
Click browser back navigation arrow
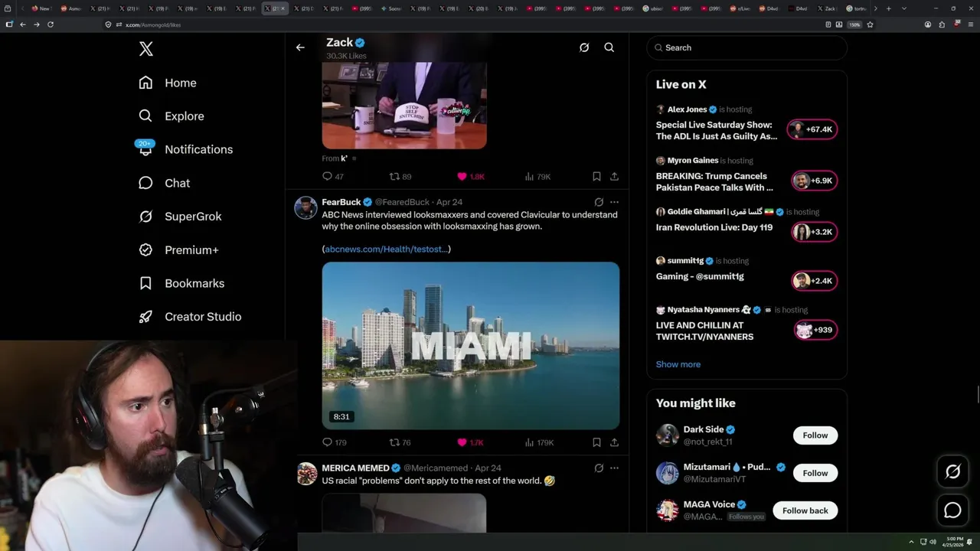pyautogui.click(x=23, y=24)
